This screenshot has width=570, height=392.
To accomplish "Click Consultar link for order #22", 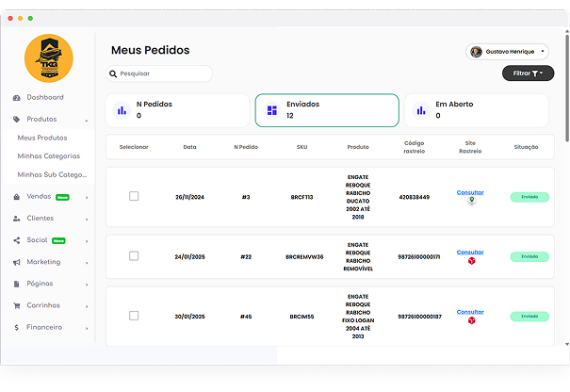I will click(470, 252).
